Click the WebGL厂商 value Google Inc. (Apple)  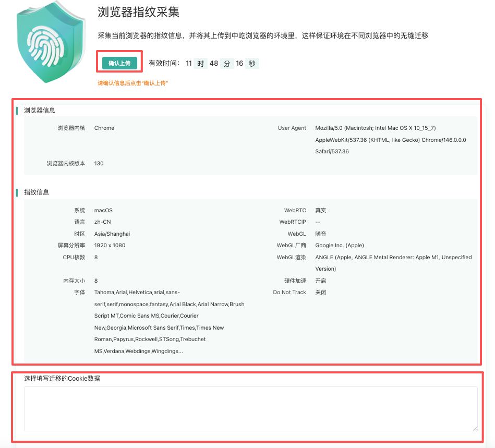click(340, 245)
